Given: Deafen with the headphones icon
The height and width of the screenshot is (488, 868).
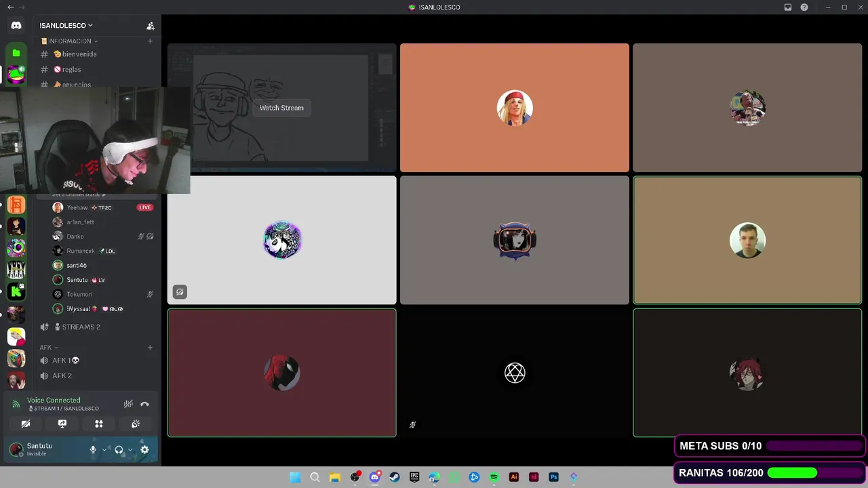Looking at the screenshot, I should coord(119,449).
